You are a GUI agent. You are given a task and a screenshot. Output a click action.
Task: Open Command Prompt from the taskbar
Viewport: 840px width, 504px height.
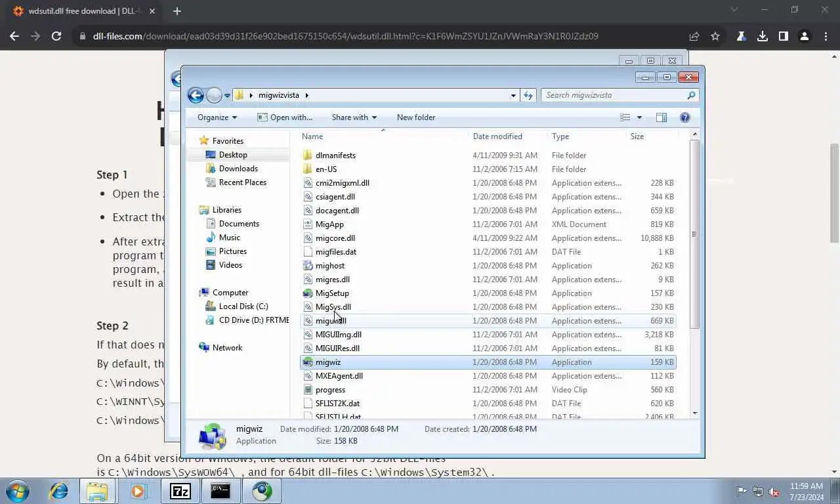[x=220, y=491]
